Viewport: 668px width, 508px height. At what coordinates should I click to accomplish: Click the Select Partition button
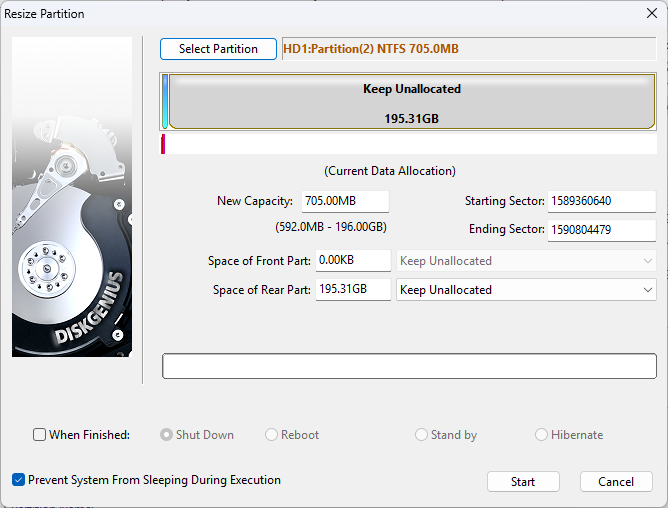218,49
